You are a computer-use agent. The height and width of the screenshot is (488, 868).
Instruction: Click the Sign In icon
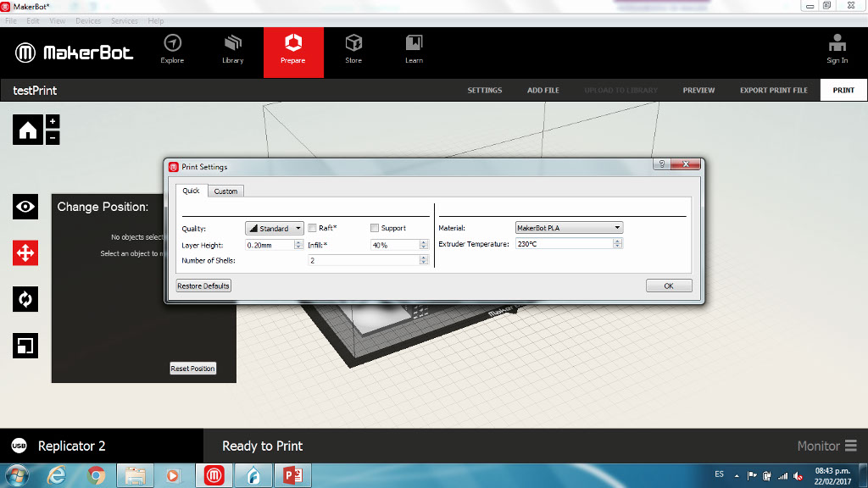click(x=837, y=49)
